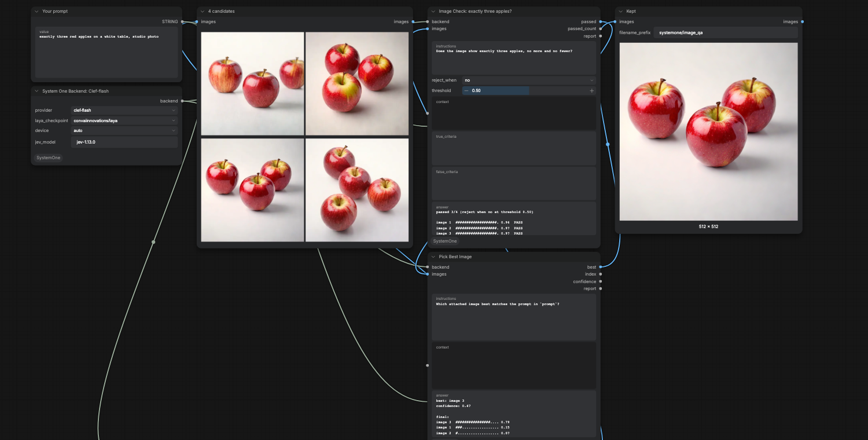Screen dimensions: 868x440
Task: Click the index output port
Action: [601, 274]
